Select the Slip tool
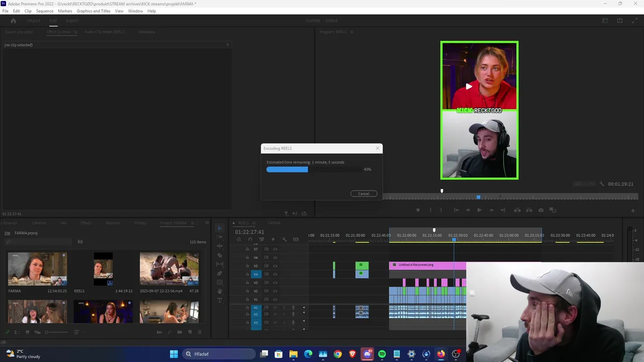The width and height of the screenshot is (644, 362). click(x=219, y=264)
